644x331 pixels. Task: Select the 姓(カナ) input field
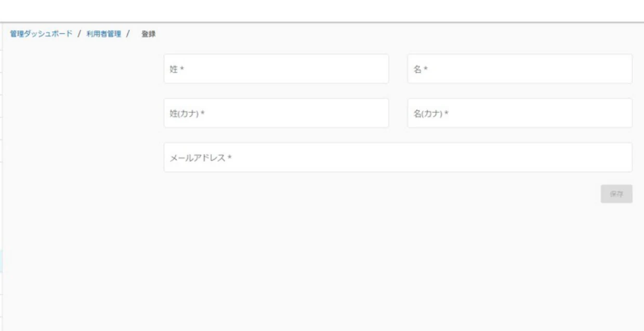[x=276, y=113]
